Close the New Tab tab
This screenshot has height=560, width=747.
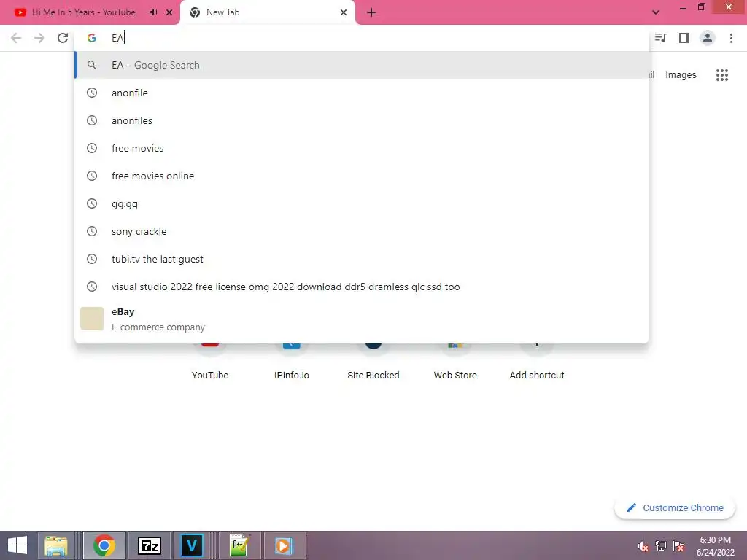pyautogui.click(x=344, y=12)
